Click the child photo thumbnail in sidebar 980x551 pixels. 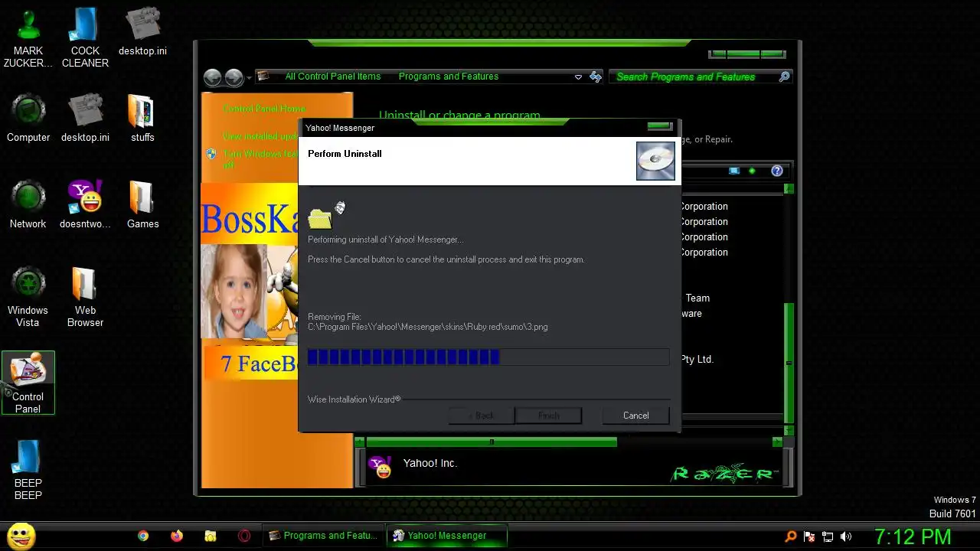click(234, 291)
